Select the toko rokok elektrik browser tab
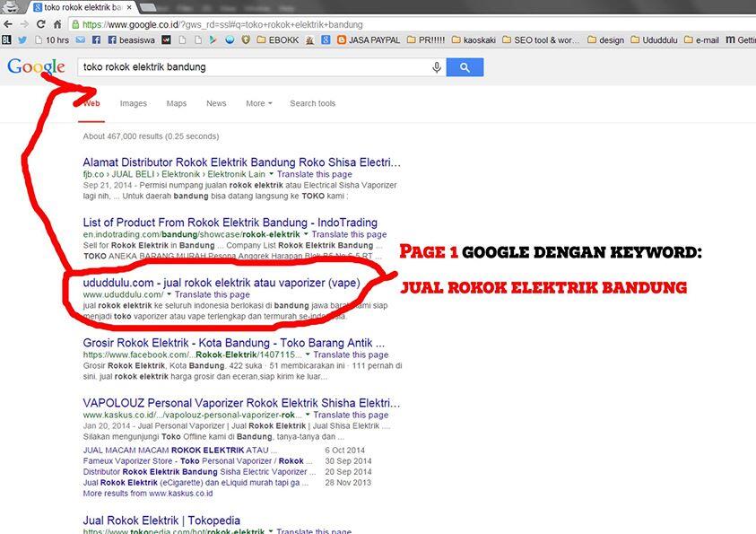The width and height of the screenshot is (756, 534). 83,8
